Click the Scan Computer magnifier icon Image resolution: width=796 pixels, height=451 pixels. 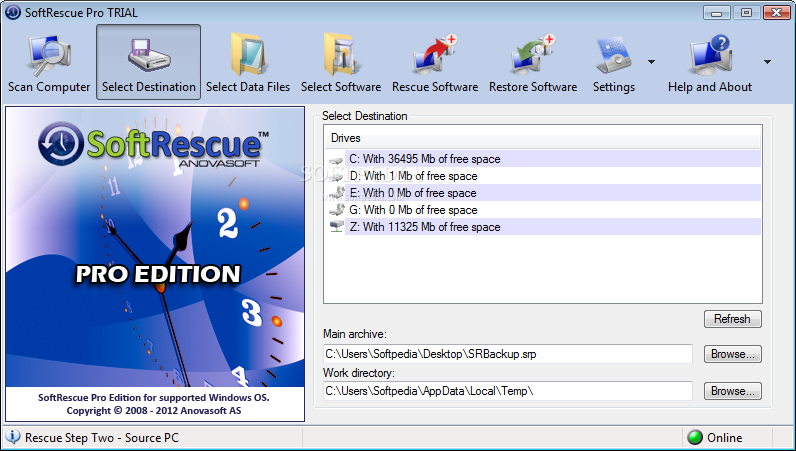[x=49, y=55]
